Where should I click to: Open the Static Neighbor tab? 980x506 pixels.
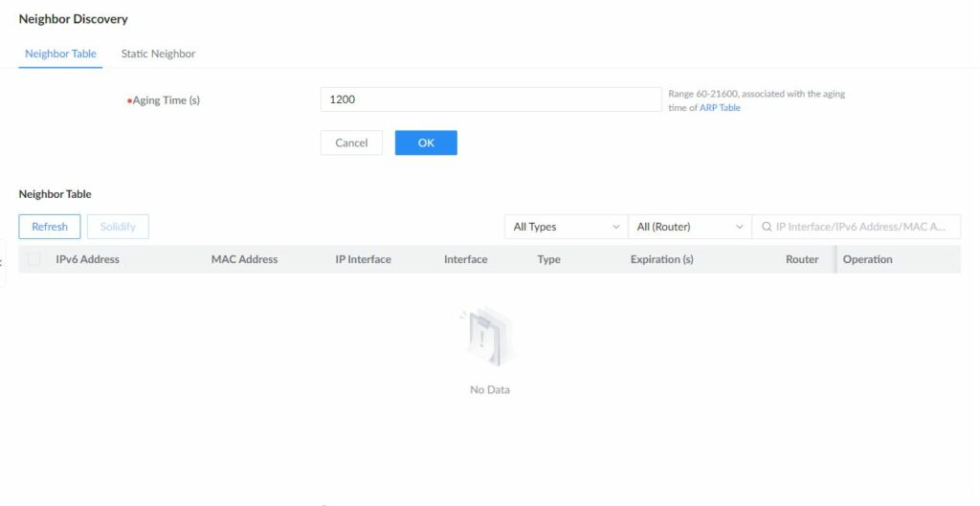pyautogui.click(x=158, y=54)
